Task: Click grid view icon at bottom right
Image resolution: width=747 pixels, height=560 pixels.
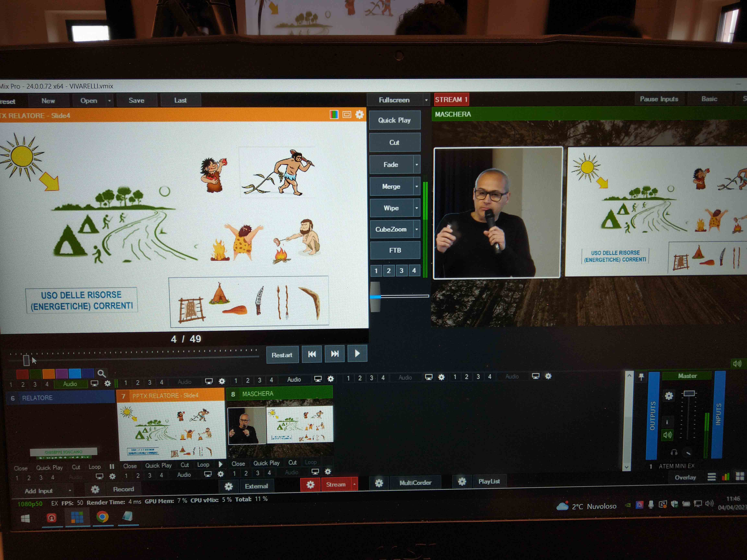Action: point(740,476)
